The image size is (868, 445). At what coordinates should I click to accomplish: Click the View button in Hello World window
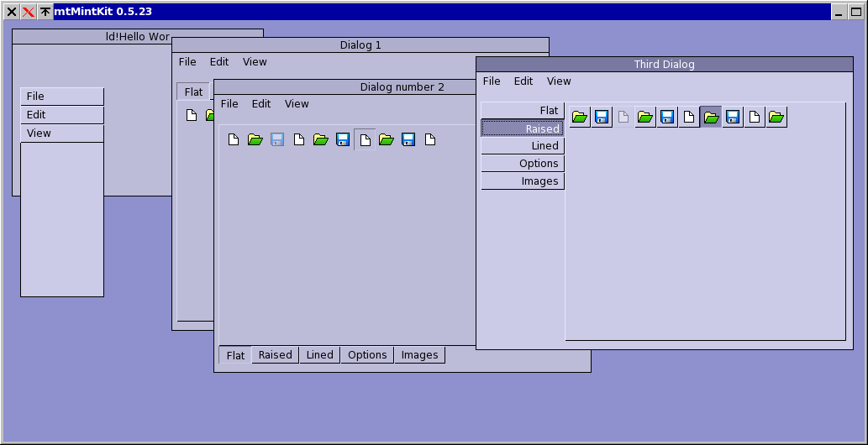point(62,133)
